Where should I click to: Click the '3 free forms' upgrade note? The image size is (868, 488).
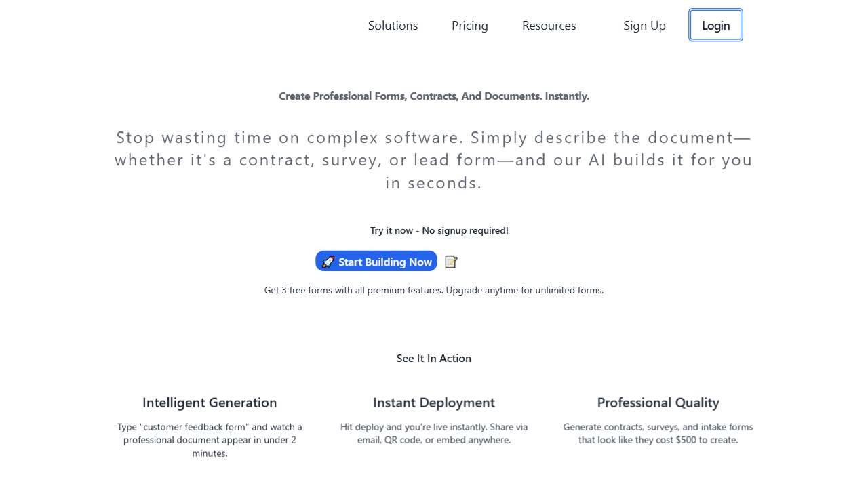(x=434, y=290)
